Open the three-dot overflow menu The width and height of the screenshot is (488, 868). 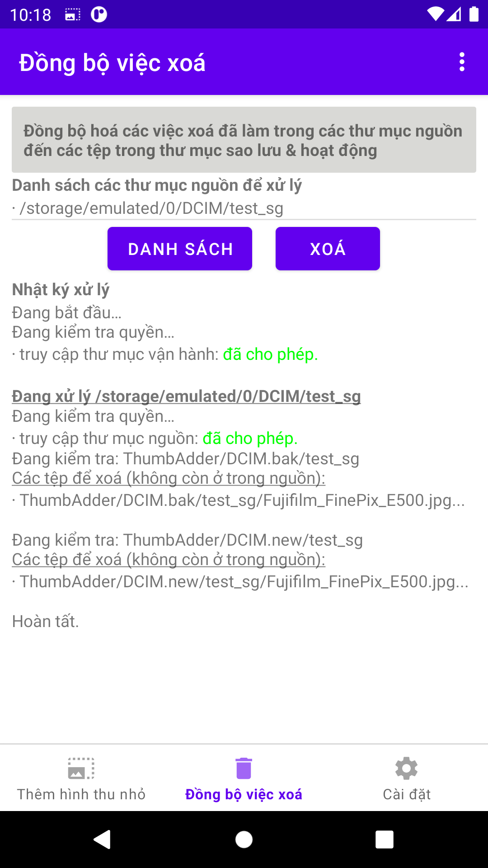(461, 62)
